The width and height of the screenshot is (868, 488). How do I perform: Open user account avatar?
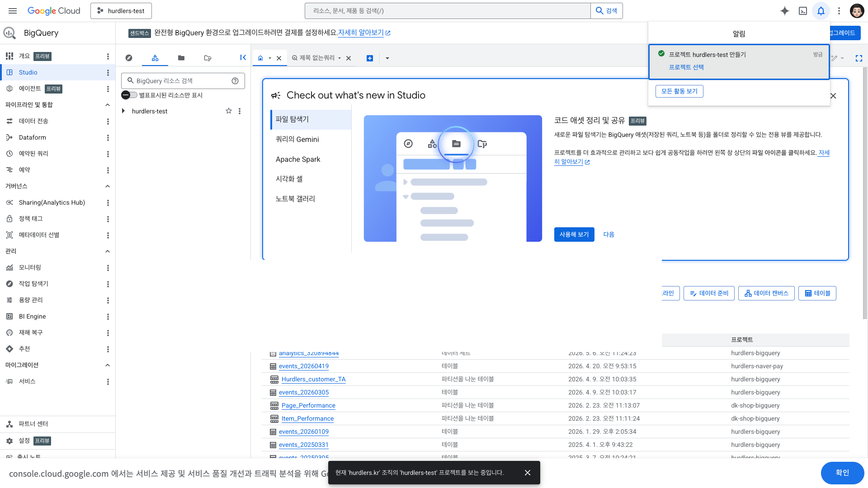[857, 11]
